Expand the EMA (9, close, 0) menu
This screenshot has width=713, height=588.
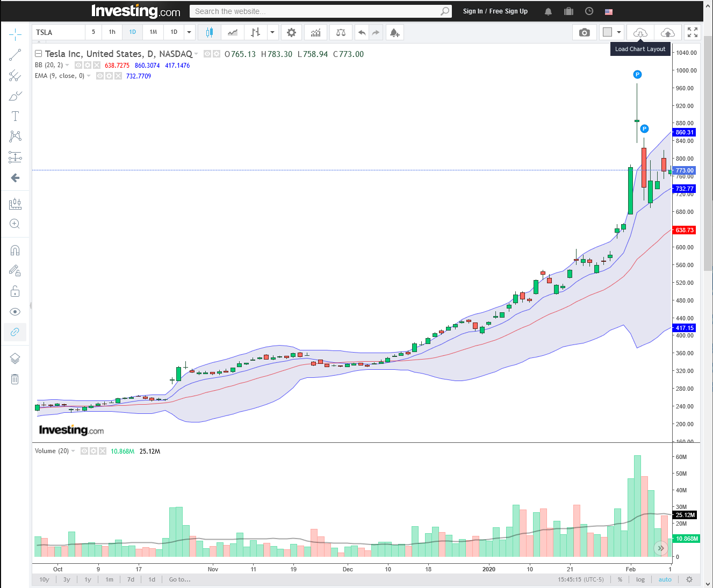[89, 76]
